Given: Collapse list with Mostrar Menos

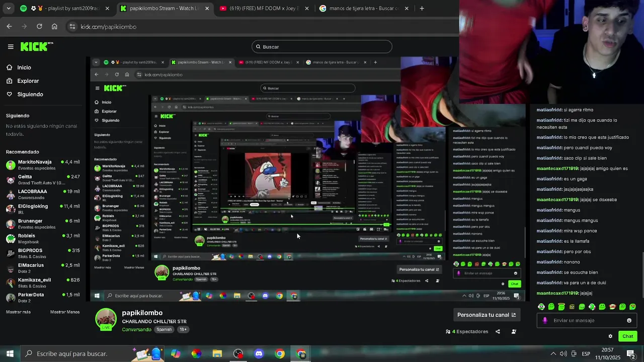Looking at the screenshot, I should pos(65,312).
